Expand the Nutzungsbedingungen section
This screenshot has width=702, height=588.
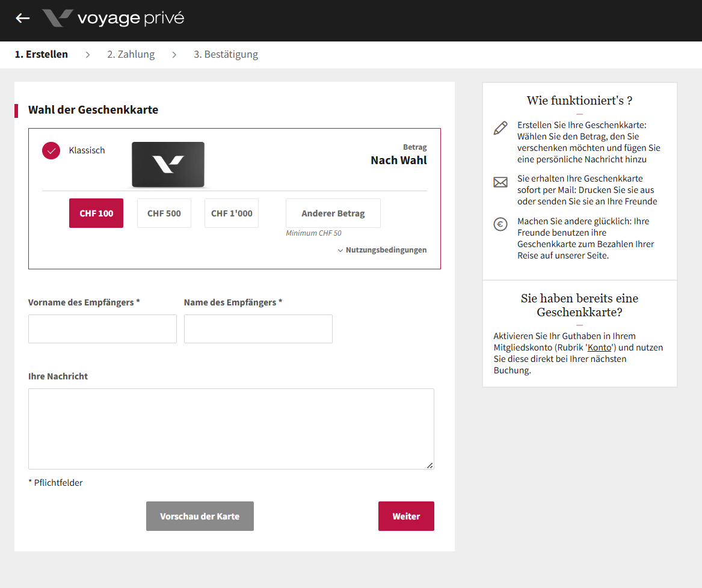click(383, 250)
